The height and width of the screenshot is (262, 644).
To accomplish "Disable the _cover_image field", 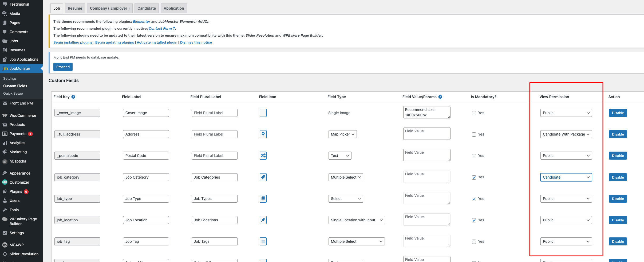I will (x=618, y=113).
